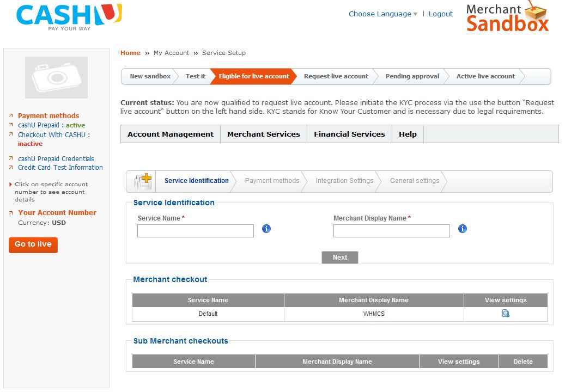Click the Currency: USD text

(x=42, y=223)
